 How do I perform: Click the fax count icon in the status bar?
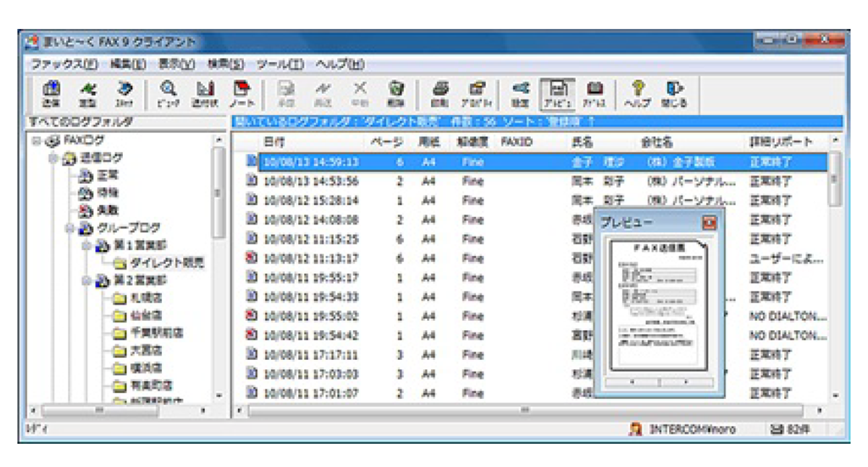click(776, 429)
